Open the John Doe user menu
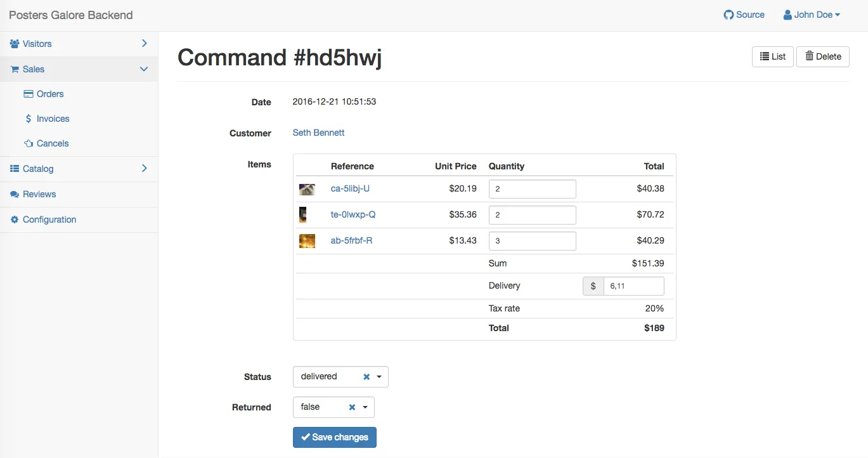 [x=812, y=15]
